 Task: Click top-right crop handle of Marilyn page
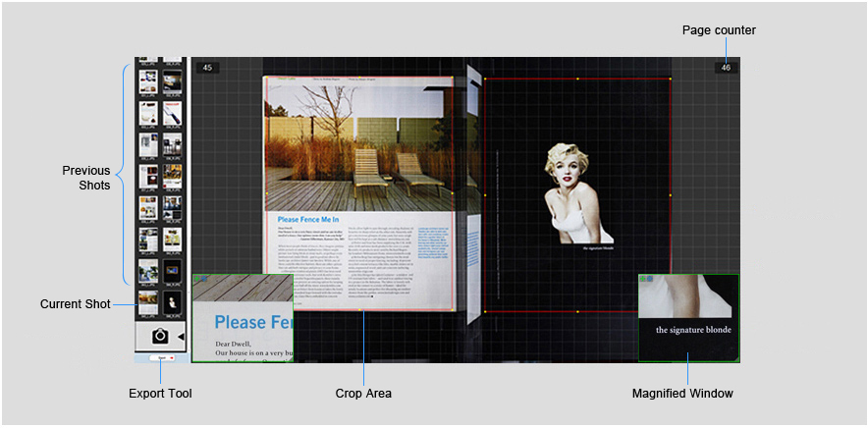(x=671, y=80)
